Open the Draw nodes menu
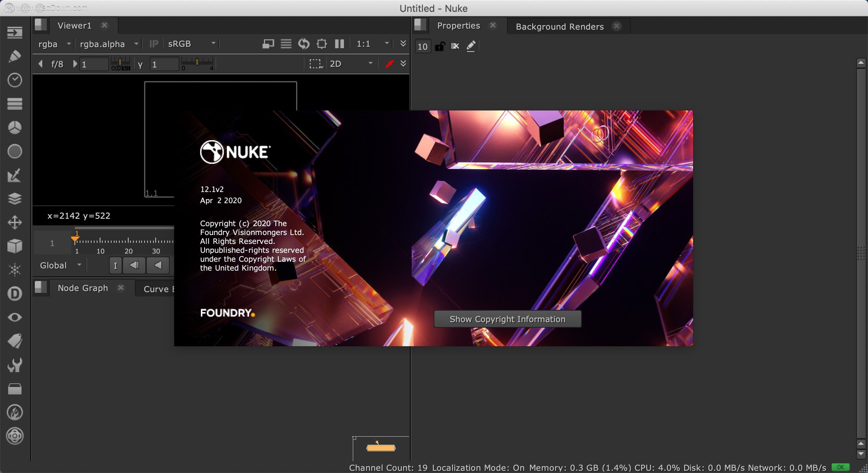The height and width of the screenshot is (473, 868). [15, 56]
